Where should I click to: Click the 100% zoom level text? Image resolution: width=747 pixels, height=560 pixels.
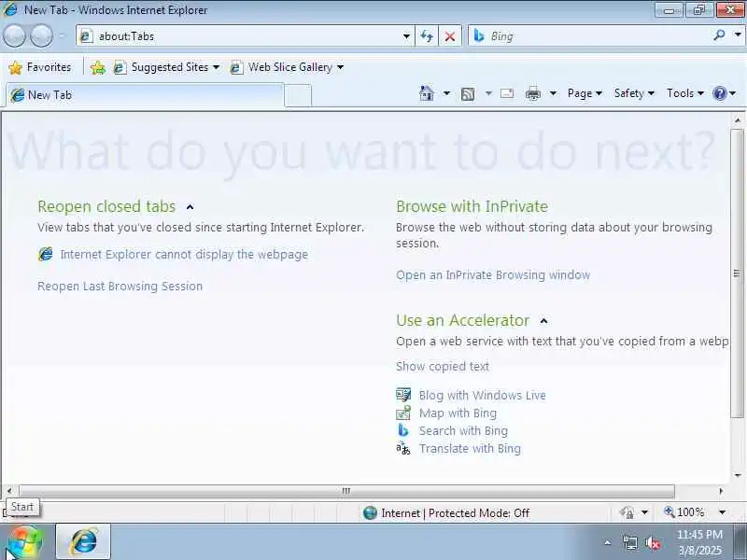point(690,512)
